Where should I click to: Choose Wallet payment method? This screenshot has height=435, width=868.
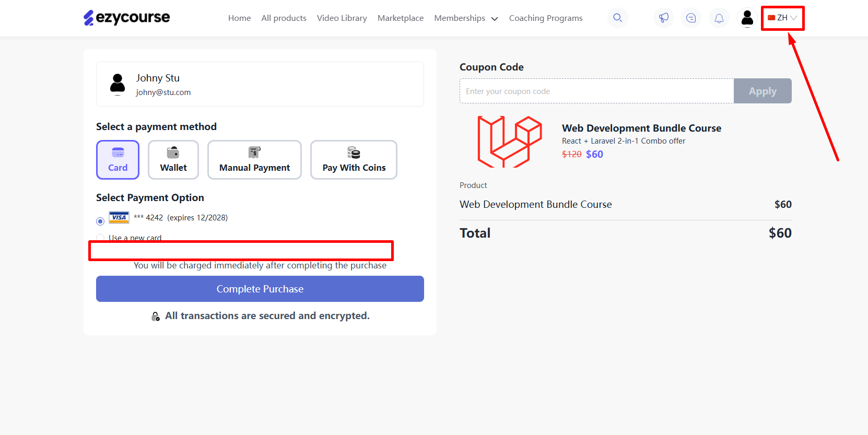(173, 160)
